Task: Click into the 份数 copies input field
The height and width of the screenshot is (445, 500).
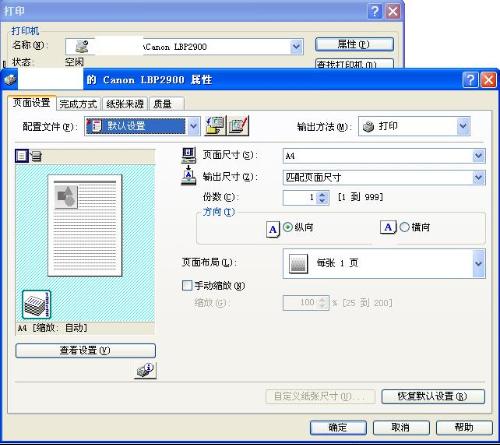Action: click(299, 197)
